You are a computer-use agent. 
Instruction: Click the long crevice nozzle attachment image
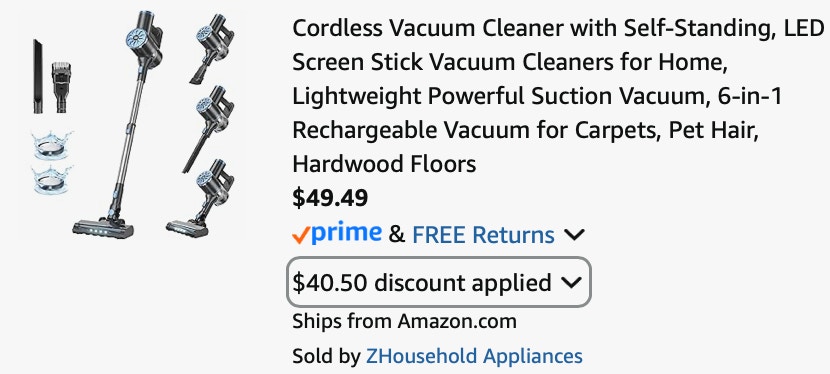point(38,76)
